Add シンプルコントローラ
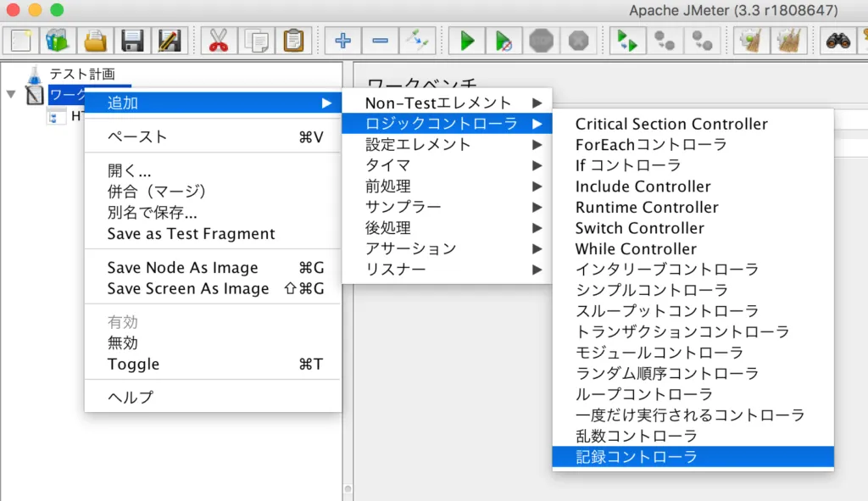 693,291
